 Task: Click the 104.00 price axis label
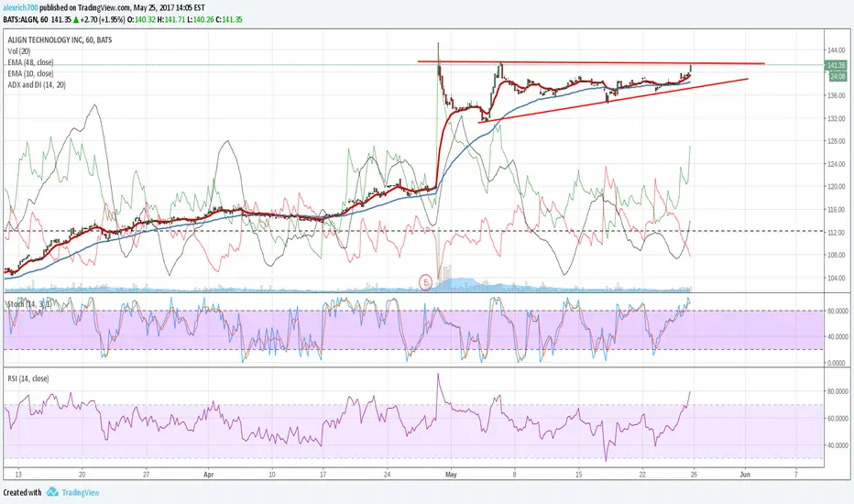pyautogui.click(x=836, y=278)
